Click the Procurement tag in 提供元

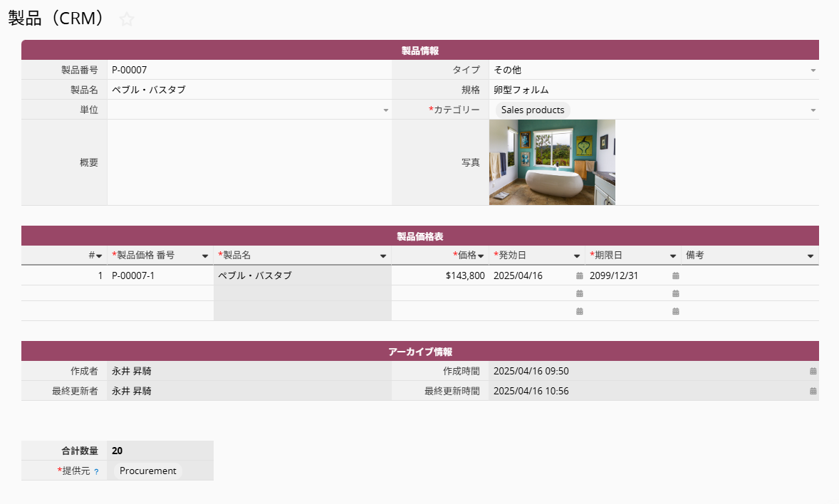pyautogui.click(x=147, y=471)
